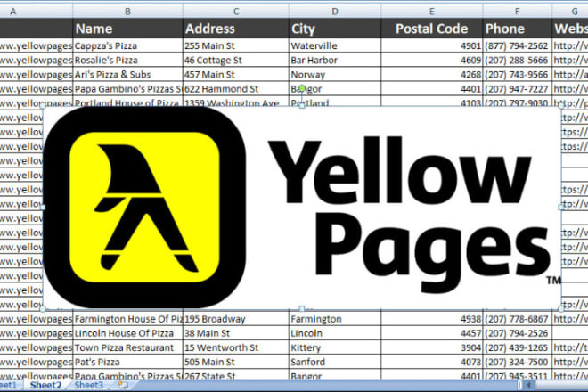Select phone number (877) 794-2562
588x392 pixels.
point(517,45)
